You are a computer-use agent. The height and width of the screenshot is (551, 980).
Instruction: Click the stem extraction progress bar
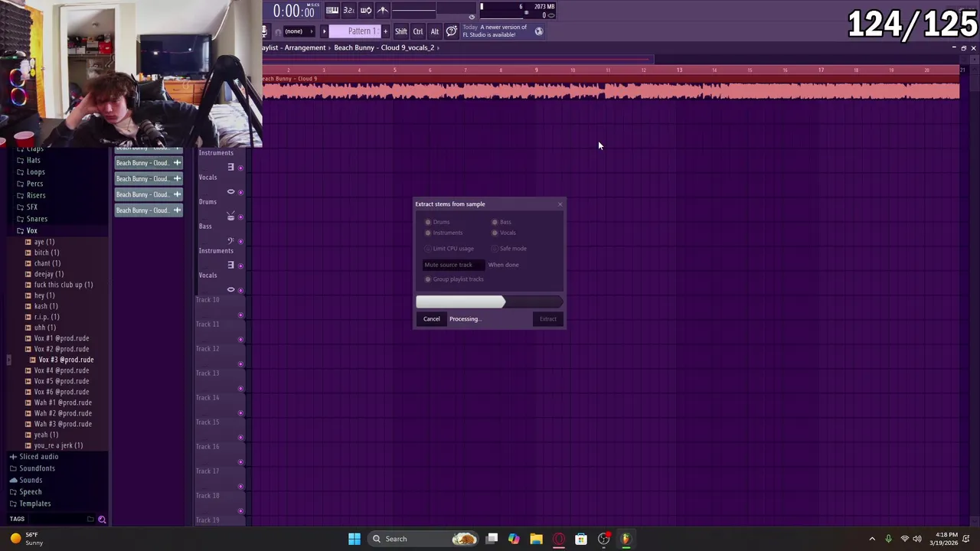coord(489,302)
